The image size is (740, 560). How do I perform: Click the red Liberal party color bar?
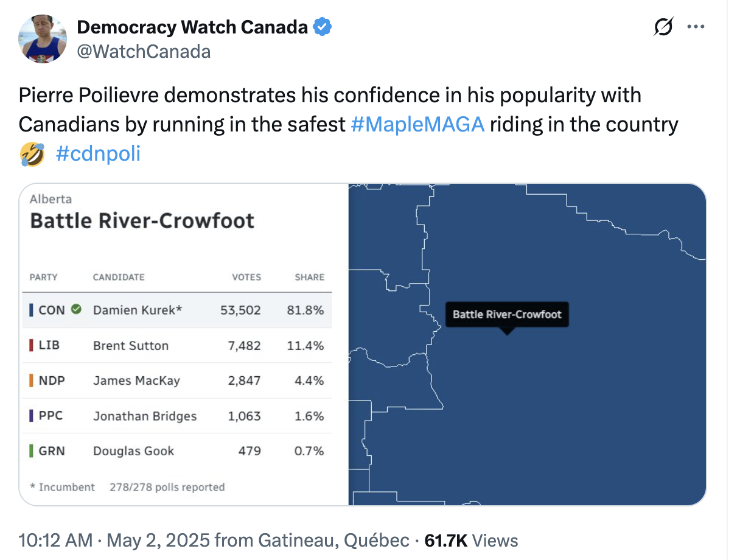(31, 345)
